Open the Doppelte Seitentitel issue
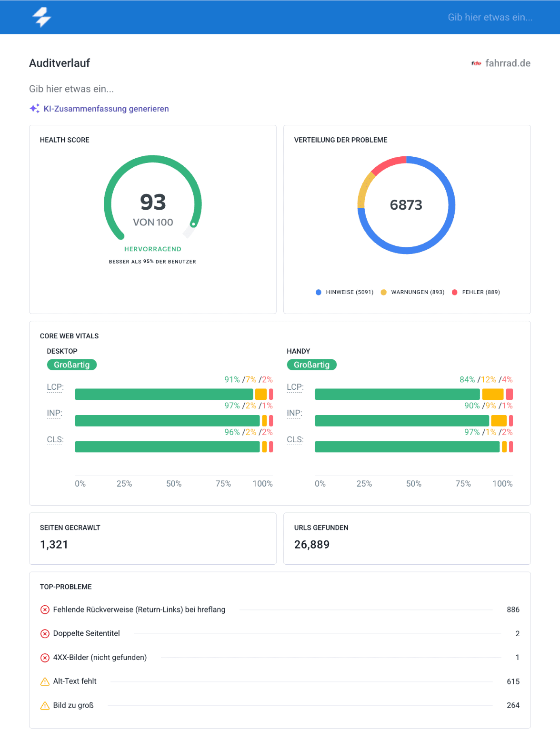The image size is (560, 732). [87, 633]
